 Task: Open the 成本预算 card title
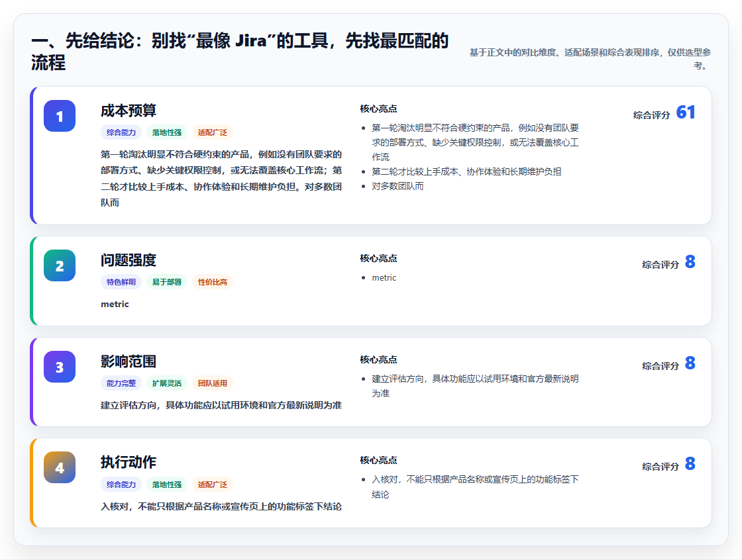click(x=129, y=111)
